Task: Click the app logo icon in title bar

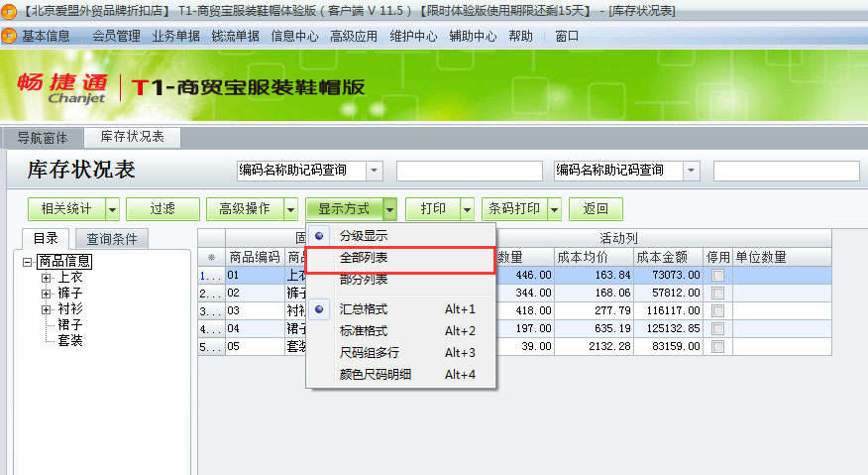Action: [9, 11]
